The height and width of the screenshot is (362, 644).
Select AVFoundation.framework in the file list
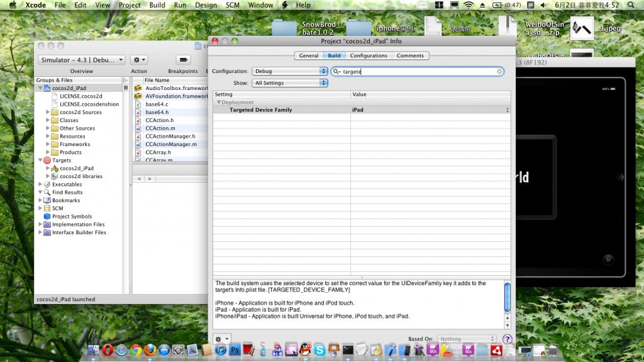(176, 96)
